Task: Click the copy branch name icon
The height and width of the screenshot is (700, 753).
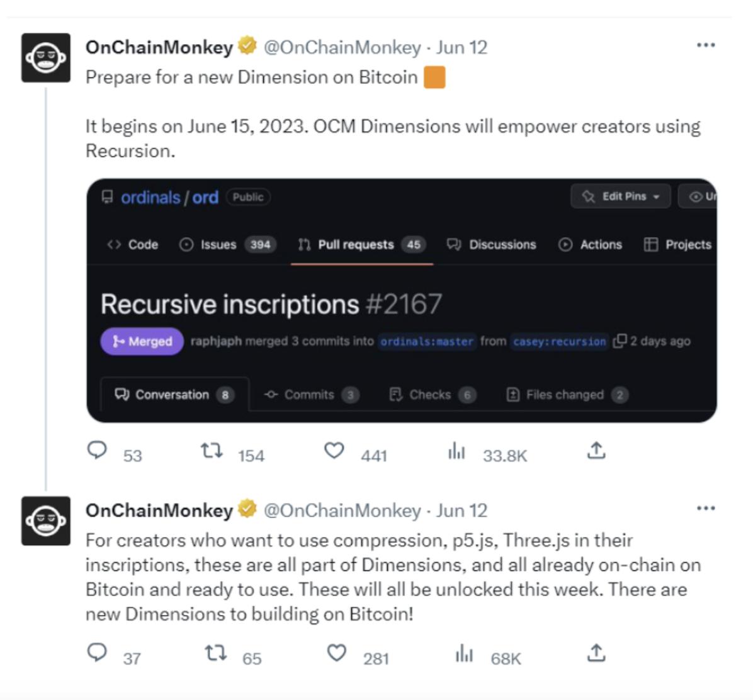Action: 620,341
